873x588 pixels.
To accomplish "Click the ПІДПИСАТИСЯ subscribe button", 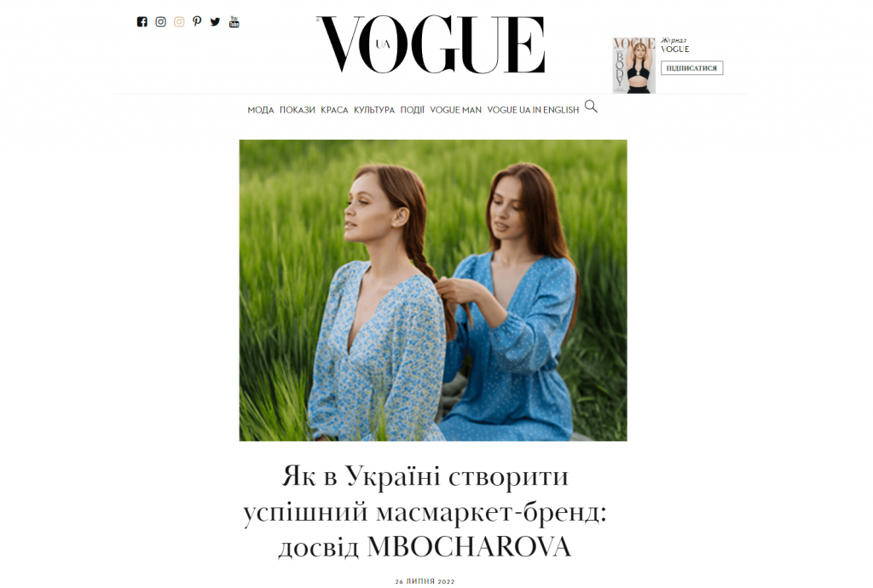I will (692, 68).
